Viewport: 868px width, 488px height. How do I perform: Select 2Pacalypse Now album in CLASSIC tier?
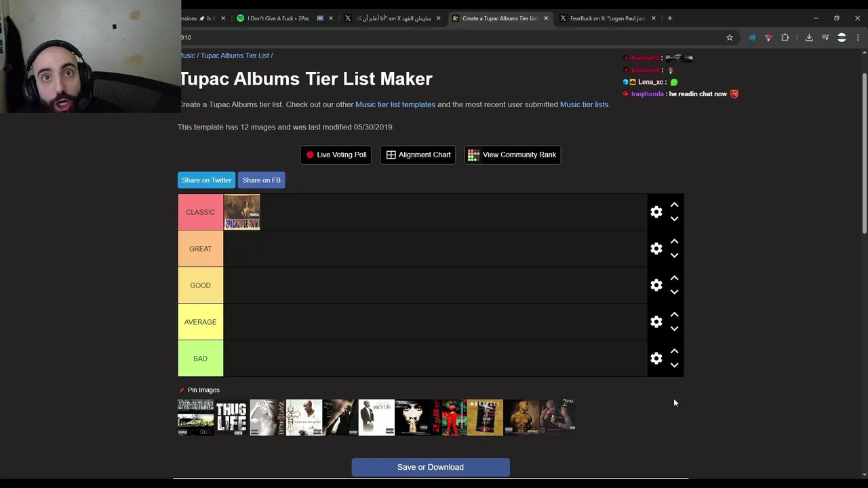click(x=242, y=212)
